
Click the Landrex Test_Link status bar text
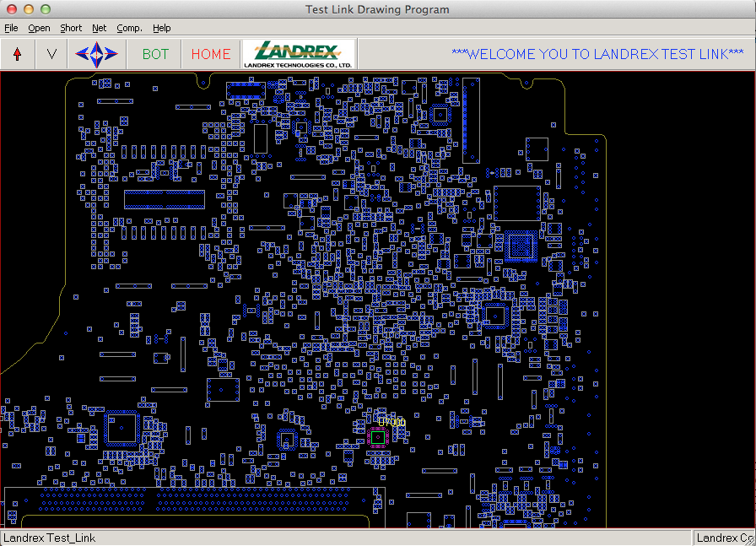coord(49,538)
